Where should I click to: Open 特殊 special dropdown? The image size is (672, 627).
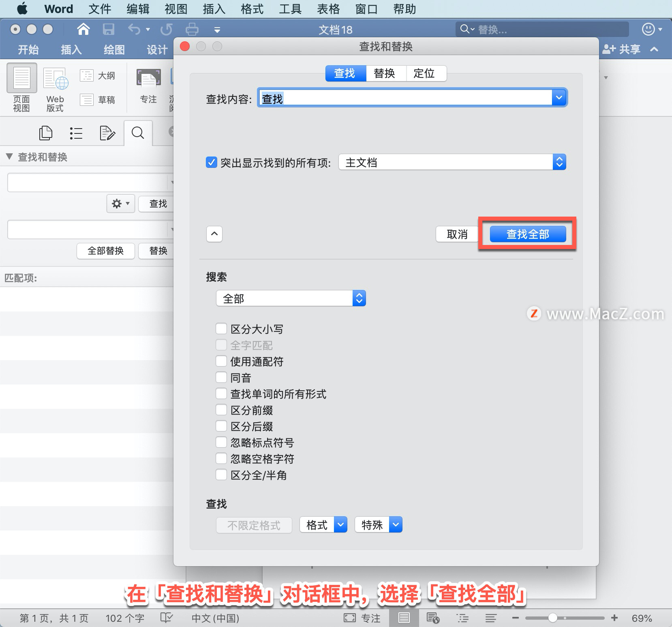pos(379,525)
